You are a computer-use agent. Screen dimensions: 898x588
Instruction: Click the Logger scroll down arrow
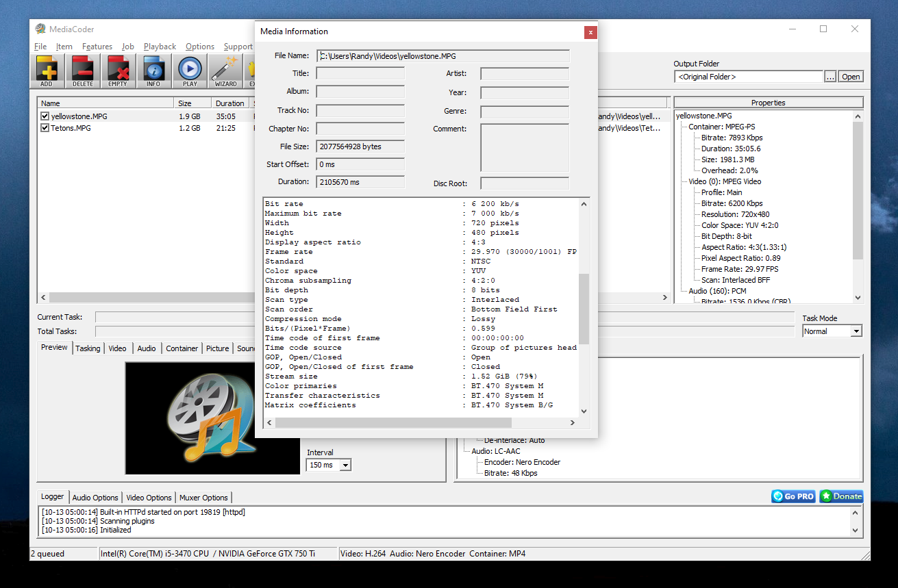855,530
